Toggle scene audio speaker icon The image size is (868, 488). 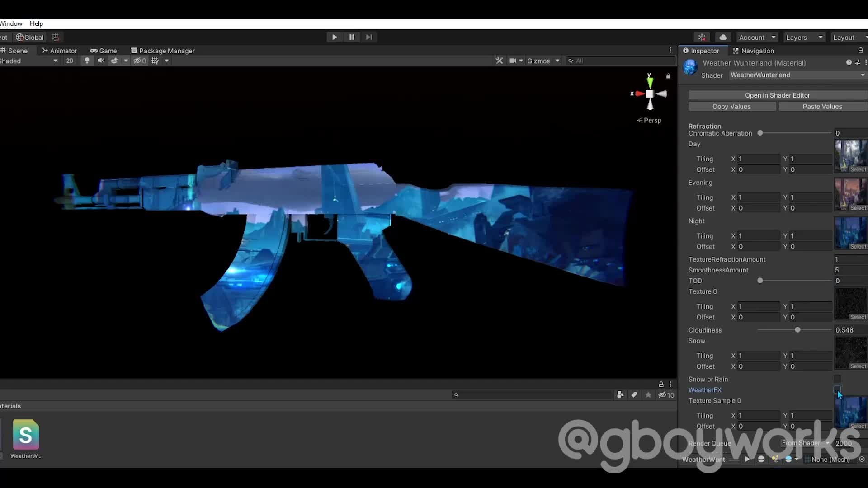click(x=101, y=61)
